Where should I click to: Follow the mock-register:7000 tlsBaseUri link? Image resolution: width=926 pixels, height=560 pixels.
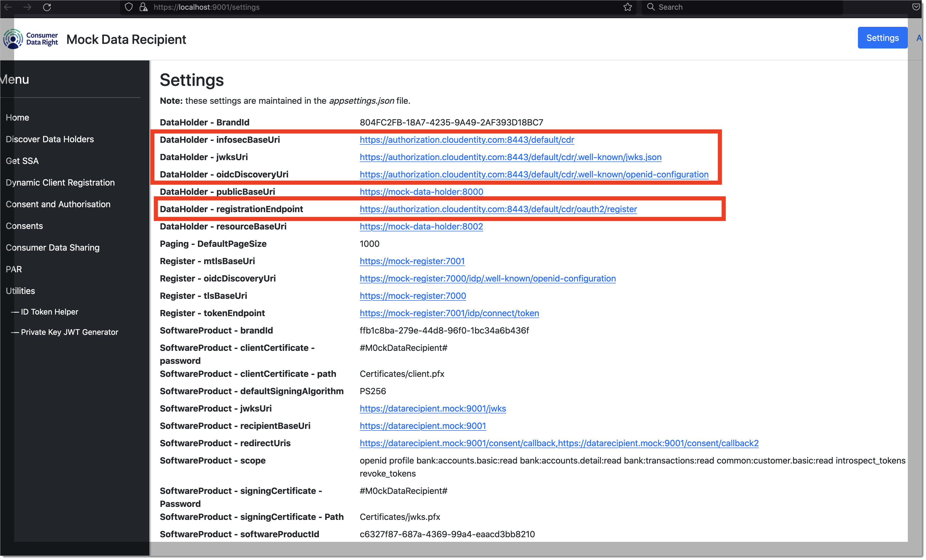[413, 296]
